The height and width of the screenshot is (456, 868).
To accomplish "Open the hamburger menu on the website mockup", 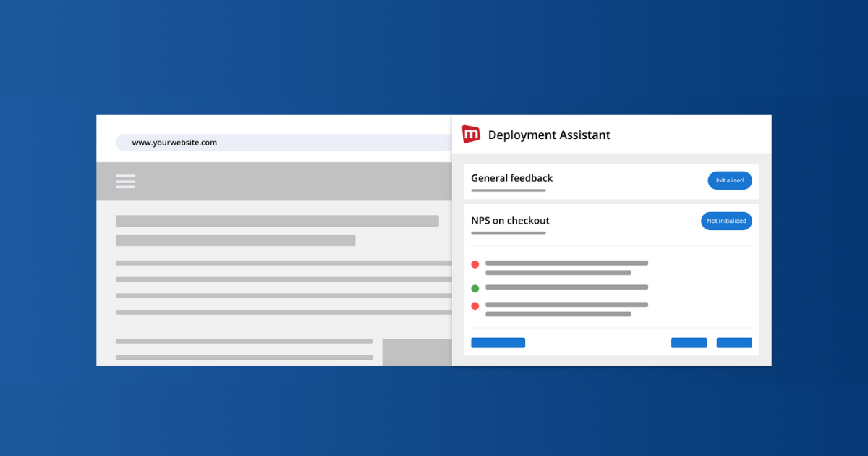I will tap(125, 181).
